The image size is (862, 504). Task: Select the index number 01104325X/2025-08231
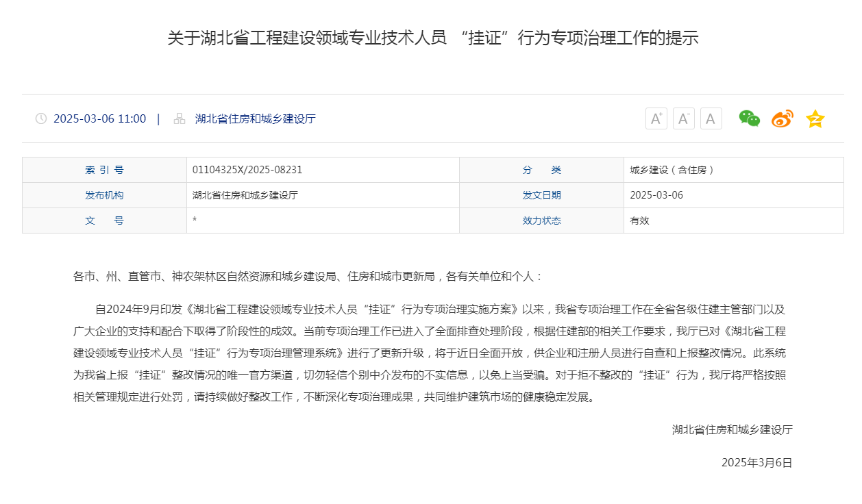point(247,170)
